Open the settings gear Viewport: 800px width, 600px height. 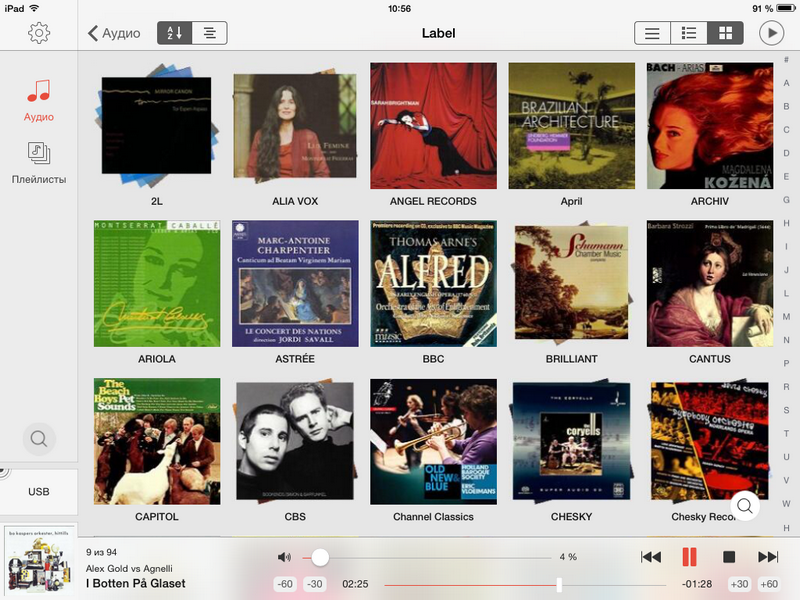(39, 33)
